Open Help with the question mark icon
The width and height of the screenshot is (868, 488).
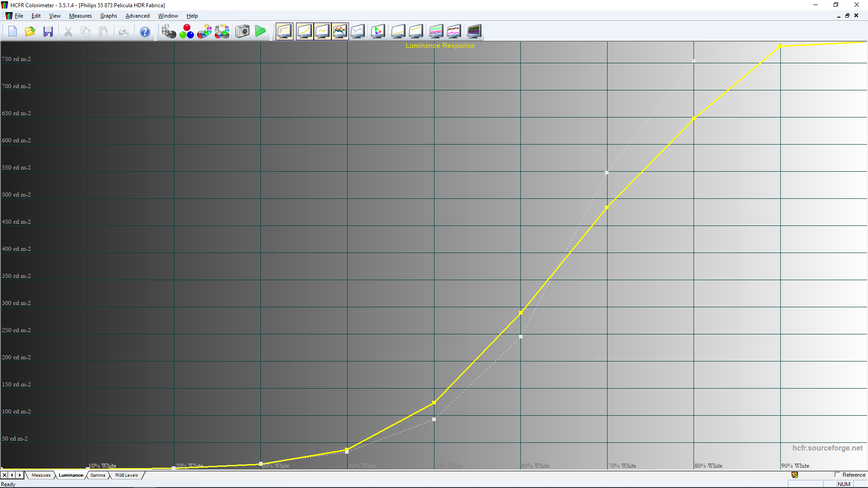click(x=145, y=32)
